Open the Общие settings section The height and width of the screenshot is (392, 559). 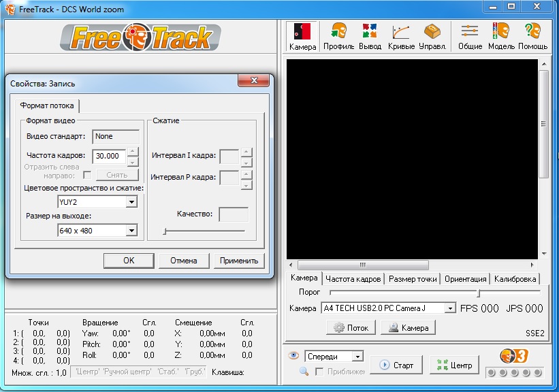(470, 36)
